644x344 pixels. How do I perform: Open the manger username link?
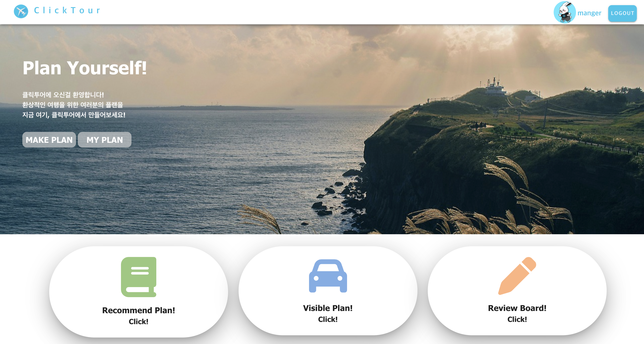click(x=589, y=13)
